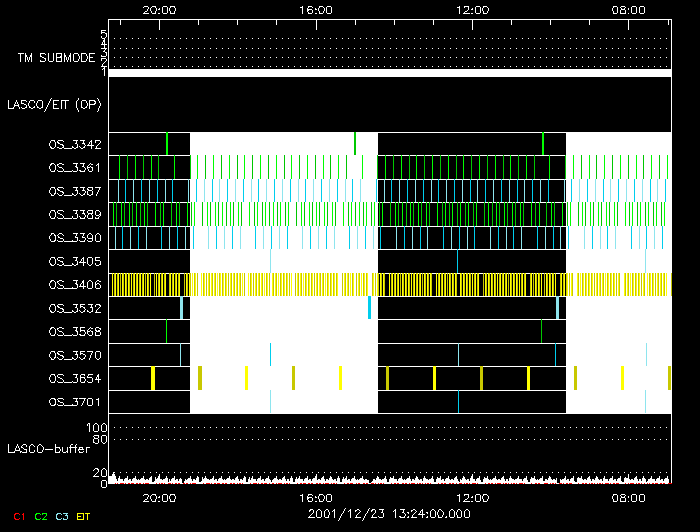700x532 pixels.
Task: Click the OS_3532 row label
Action: (74, 308)
